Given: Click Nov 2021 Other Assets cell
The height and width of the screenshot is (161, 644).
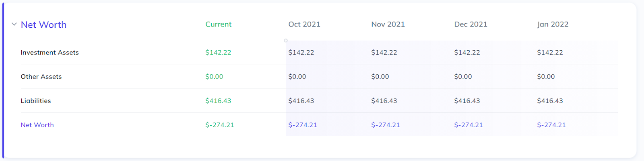Looking at the screenshot, I should click(x=380, y=77).
